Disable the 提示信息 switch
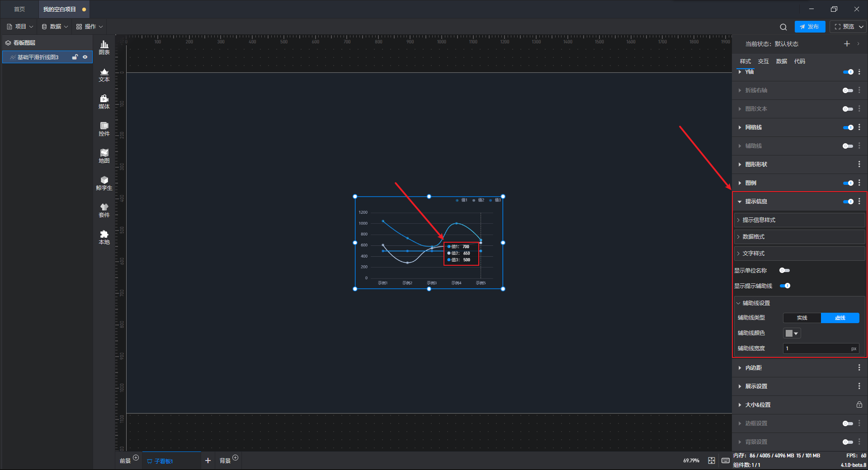Screen dimensions: 868x470 pyautogui.click(x=848, y=202)
